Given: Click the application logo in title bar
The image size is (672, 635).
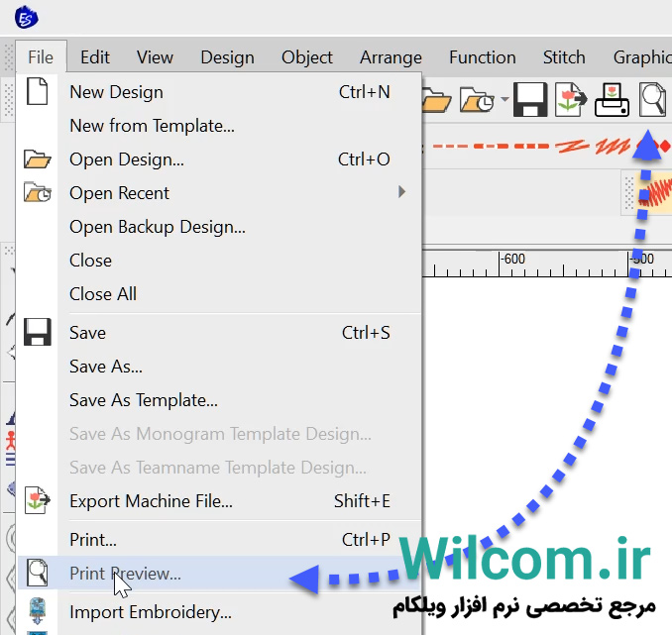Looking at the screenshot, I should [x=26, y=19].
